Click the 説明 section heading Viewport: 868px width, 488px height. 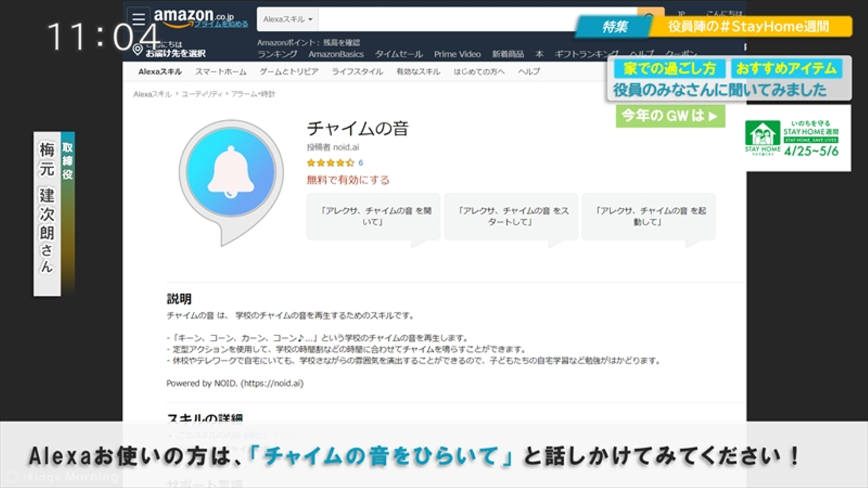(179, 299)
